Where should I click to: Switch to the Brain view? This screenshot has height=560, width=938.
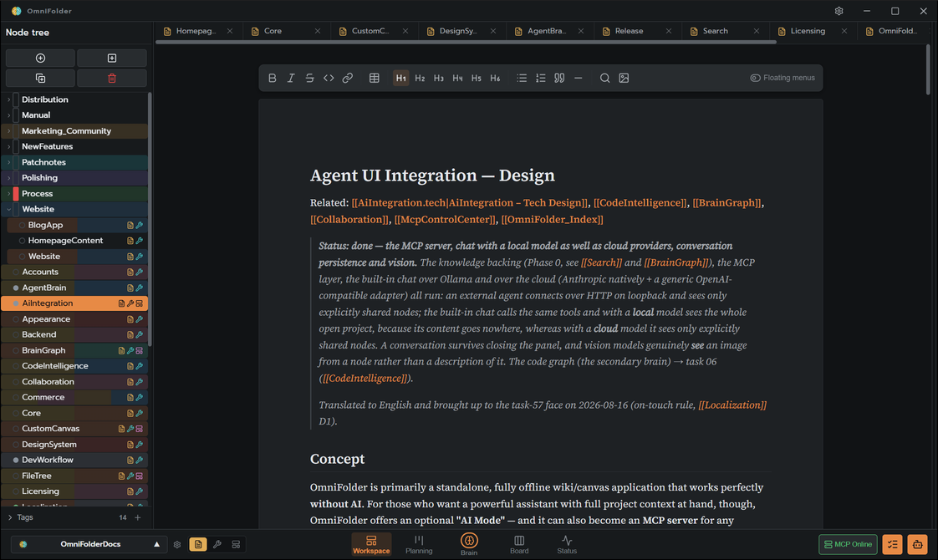click(x=469, y=544)
